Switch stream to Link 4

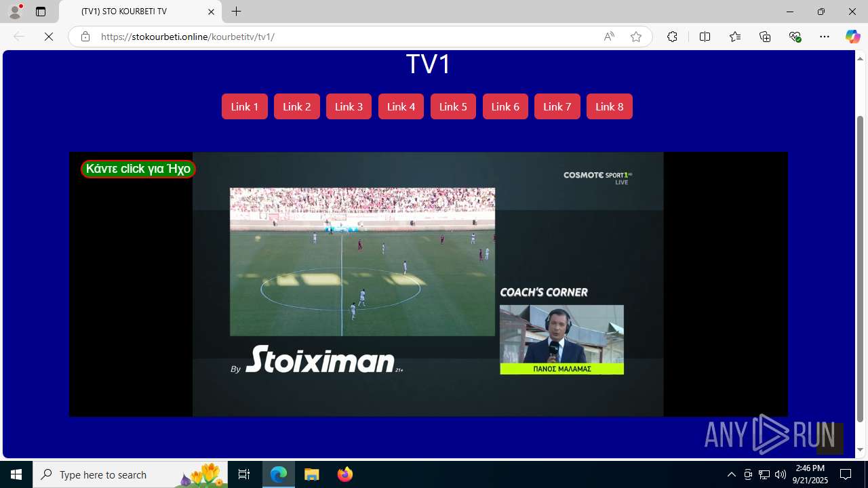pos(401,106)
